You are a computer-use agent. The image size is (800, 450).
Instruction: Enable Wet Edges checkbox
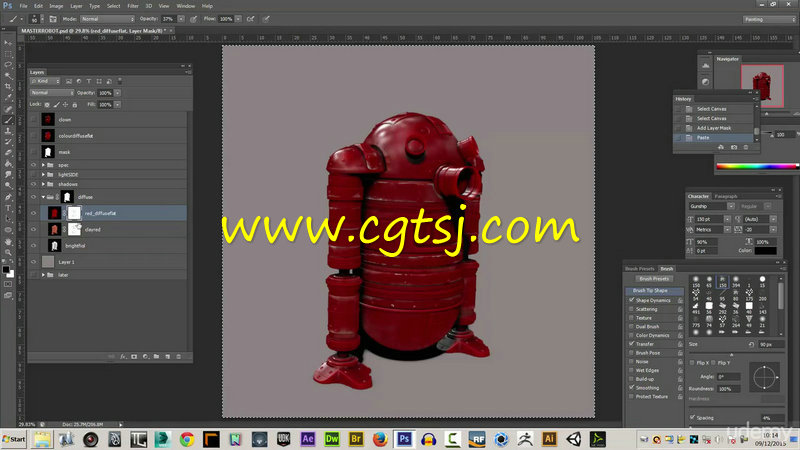coord(632,370)
